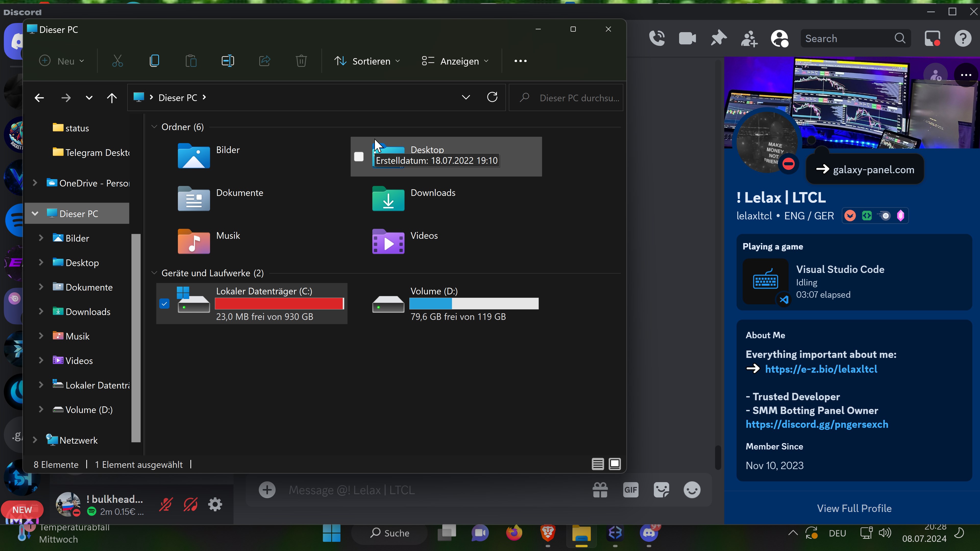
Task: Click the rename icon in Explorer toolbar
Action: tap(227, 61)
